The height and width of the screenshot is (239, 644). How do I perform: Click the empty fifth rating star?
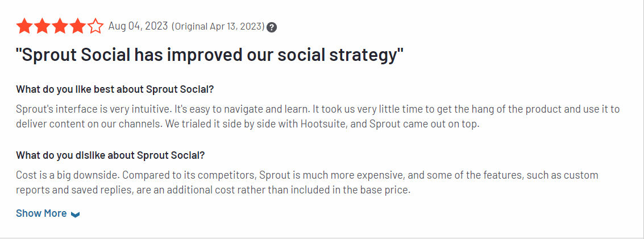96,27
